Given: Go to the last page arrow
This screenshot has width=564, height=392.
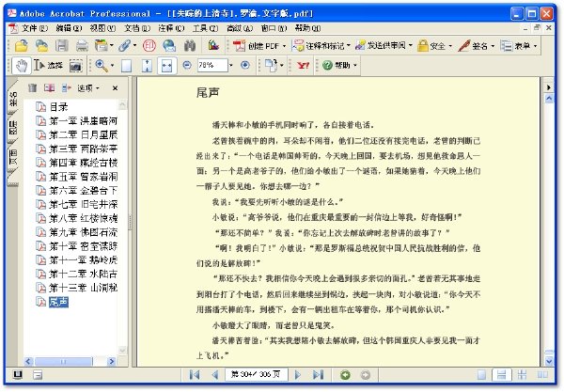Looking at the screenshot, I should click(319, 375).
